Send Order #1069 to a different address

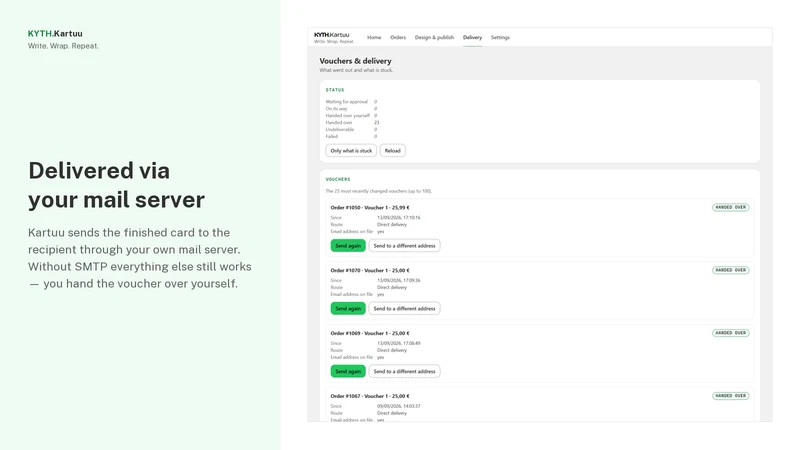(405, 371)
